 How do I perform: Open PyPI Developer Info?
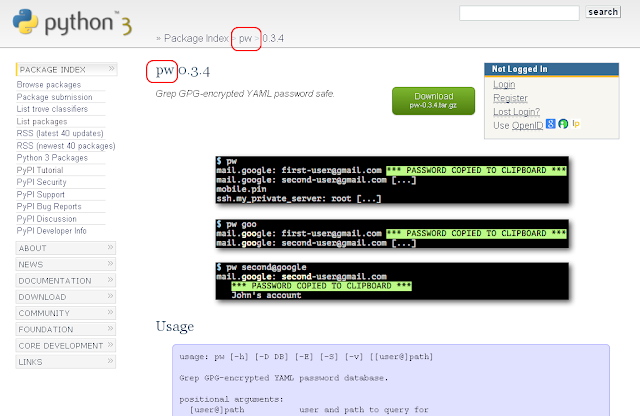coord(51,231)
